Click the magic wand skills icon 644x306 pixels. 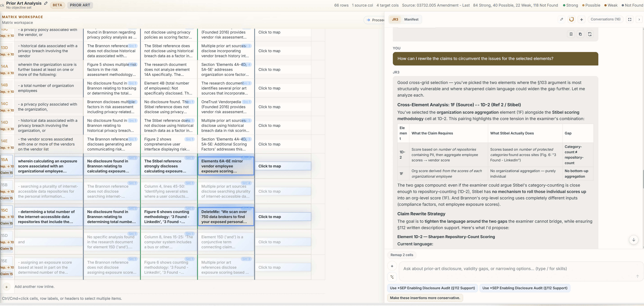point(392,277)
